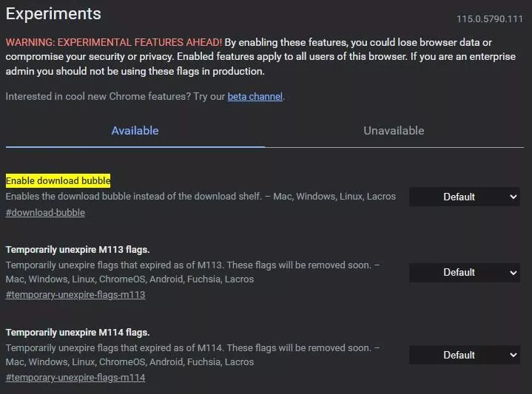Click the Temporarily unexpire M114 flags title
This screenshot has width=532, height=394.
[78, 333]
